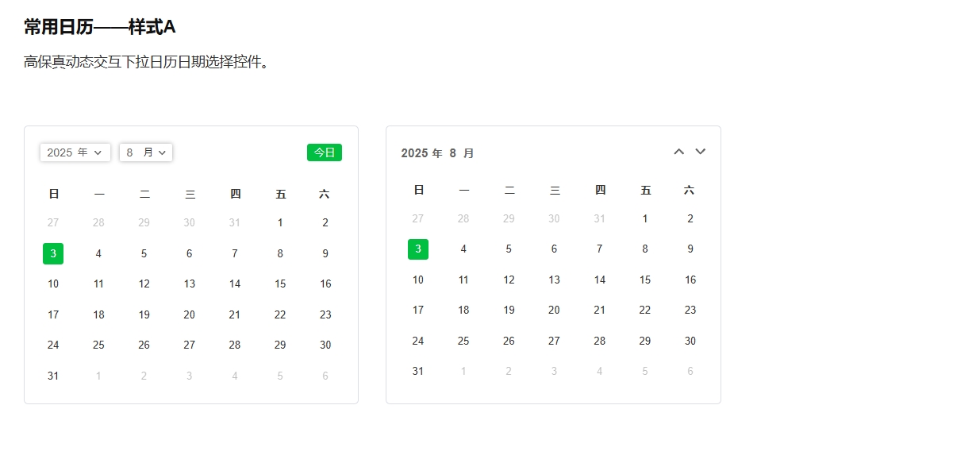Open the 8 月 month dropdown
Viewport: 980px width, 463px height.
pos(146,152)
